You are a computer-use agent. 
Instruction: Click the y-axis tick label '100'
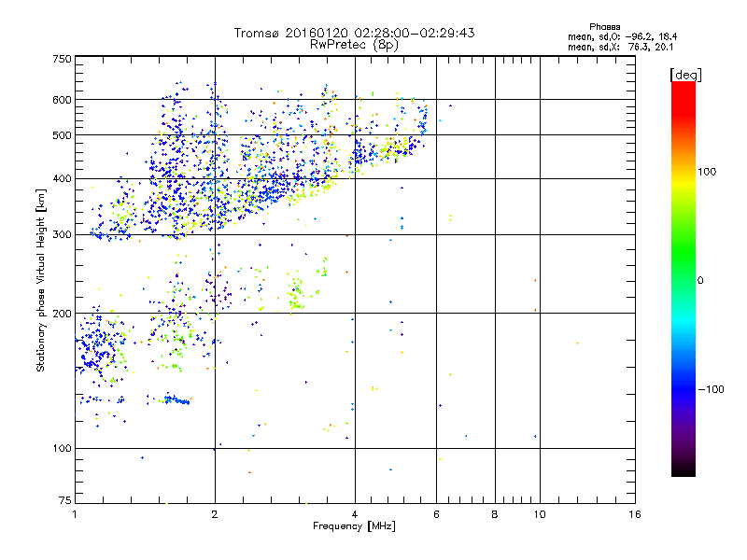62,448
